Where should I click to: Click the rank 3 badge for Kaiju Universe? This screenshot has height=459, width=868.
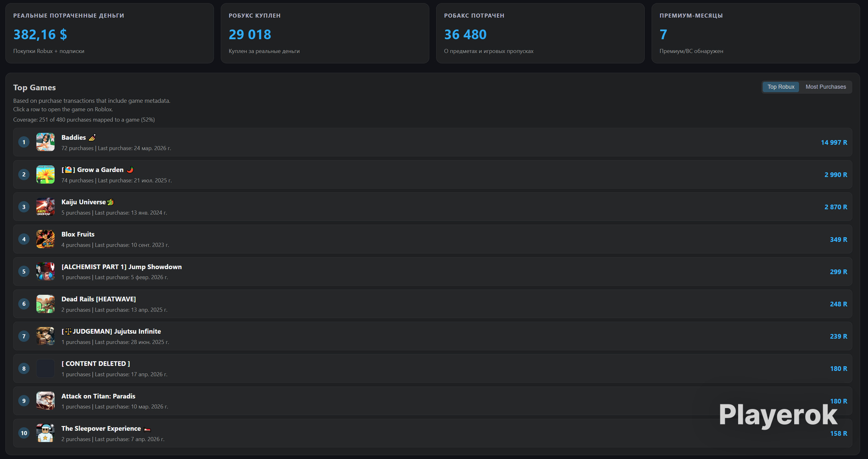pos(24,207)
